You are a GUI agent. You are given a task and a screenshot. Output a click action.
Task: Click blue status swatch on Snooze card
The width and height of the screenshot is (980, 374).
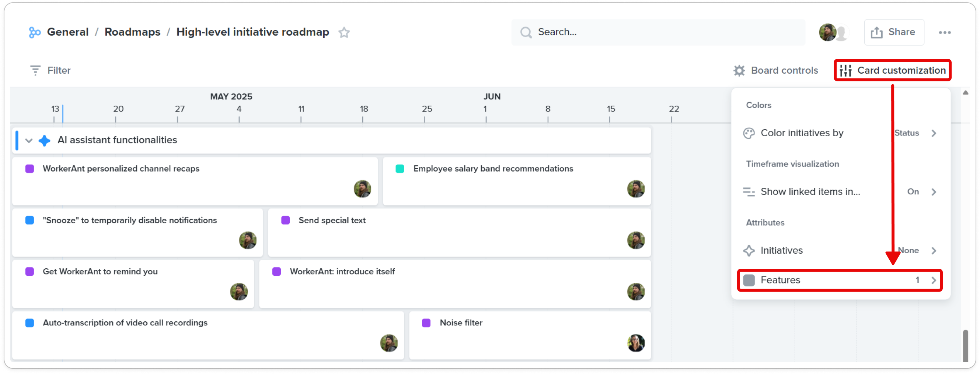(30, 220)
